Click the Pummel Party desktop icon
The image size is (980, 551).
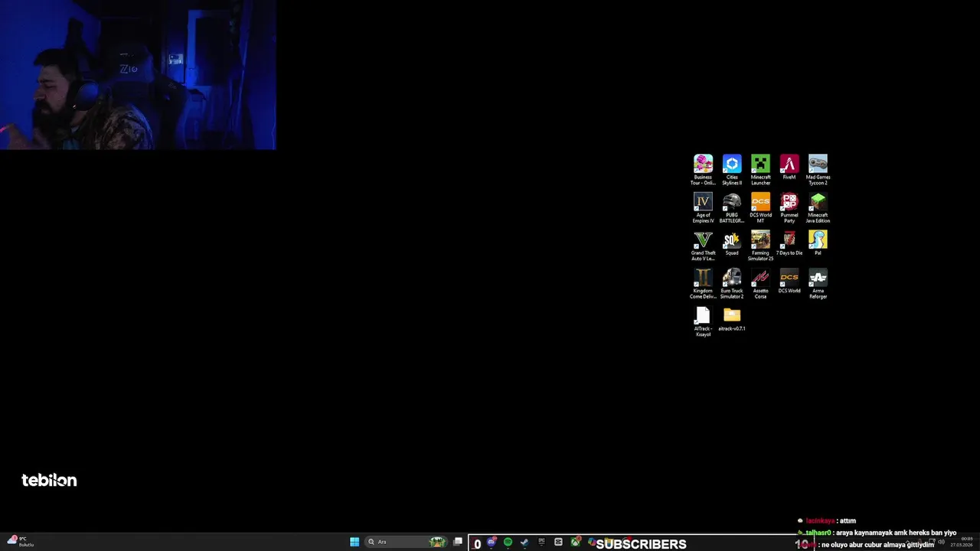point(789,207)
